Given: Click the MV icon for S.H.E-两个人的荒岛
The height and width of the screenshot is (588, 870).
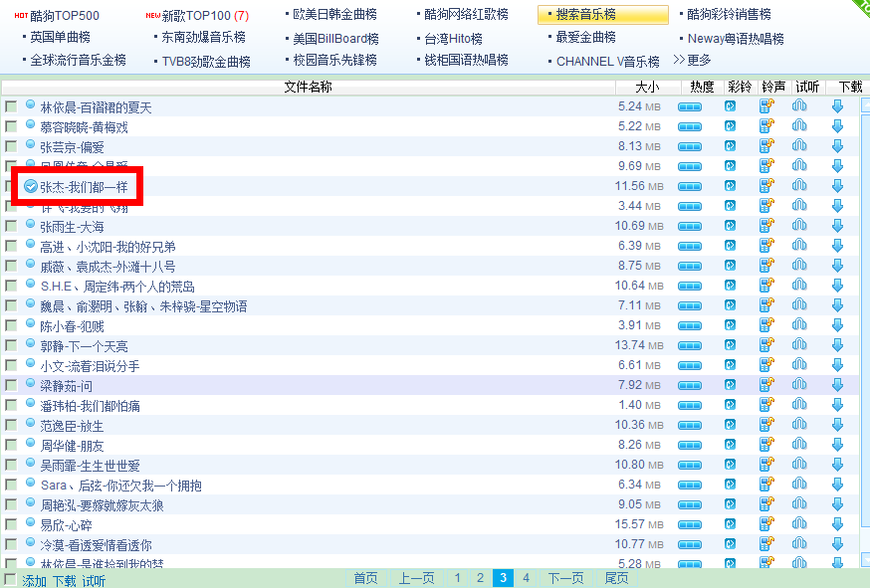Looking at the screenshot, I should pyautogui.click(x=732, y=286).
